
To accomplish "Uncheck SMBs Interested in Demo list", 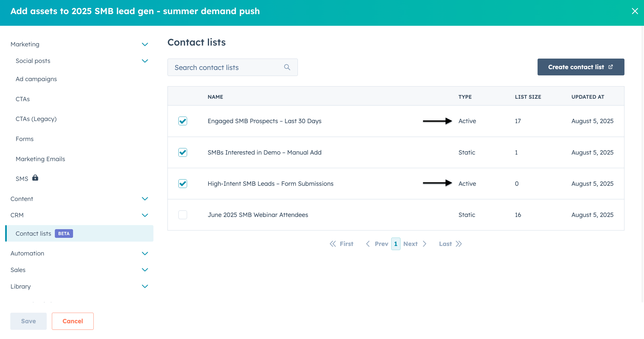I will pyautogui.click(x=183, y=152).
